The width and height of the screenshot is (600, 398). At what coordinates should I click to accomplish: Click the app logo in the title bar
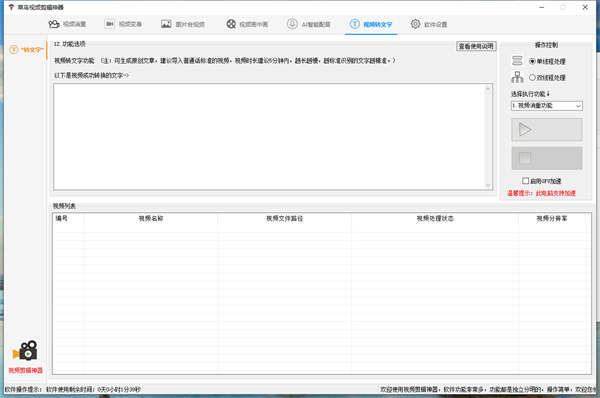[x=11, y=7]
